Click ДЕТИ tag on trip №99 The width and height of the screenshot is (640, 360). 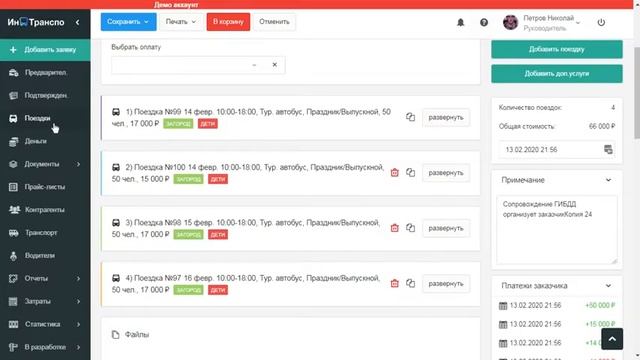[x=208, y=124]
